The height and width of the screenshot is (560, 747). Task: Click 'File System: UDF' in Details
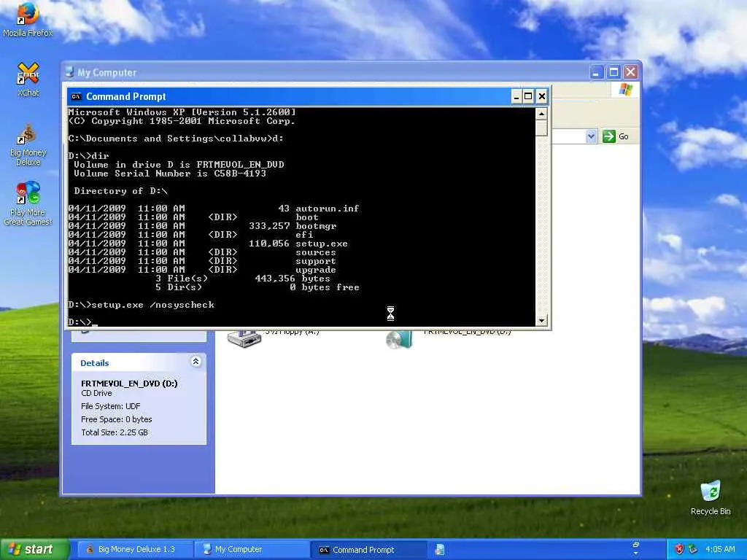111,406
